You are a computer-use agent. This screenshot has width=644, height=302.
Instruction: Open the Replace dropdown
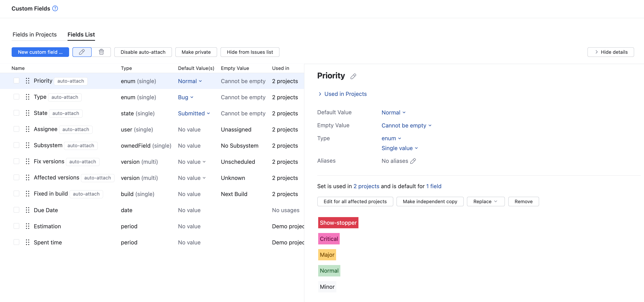tap(485, 201)
